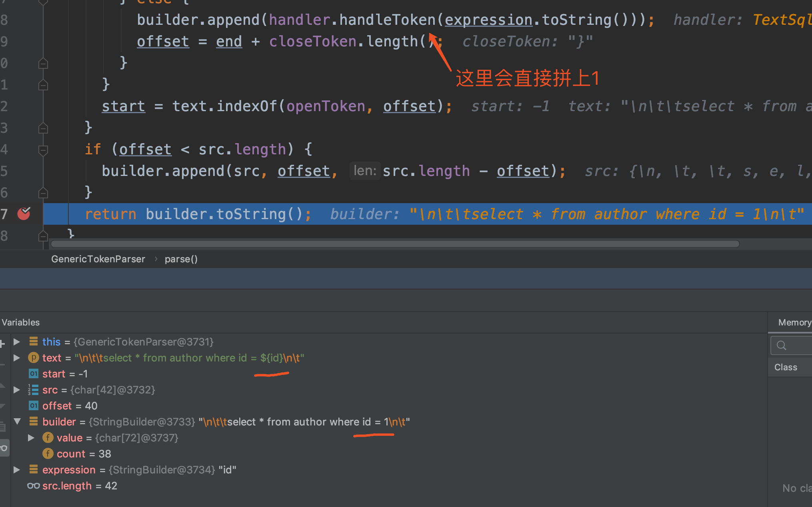The image size is (812, 507).
Task: Click the memory search field
Action: click(x=796, y=345)
